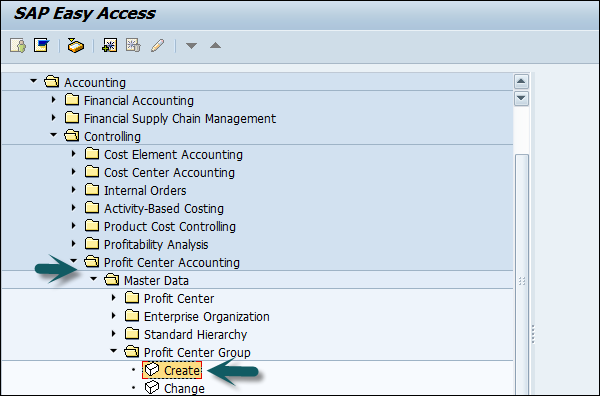Click the Financial Accounting folder icon
This screenshot has width=600, height=396.
[72, 100]
